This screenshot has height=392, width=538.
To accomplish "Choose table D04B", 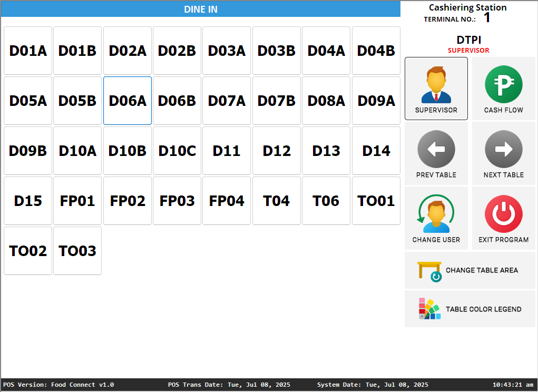I will [376, 51].
